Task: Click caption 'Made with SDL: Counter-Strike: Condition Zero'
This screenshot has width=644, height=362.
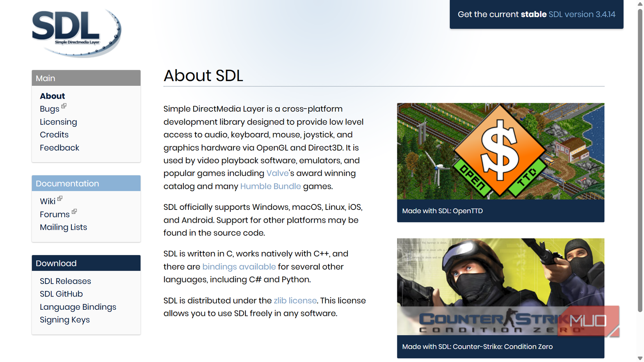Action: (477, 347)
